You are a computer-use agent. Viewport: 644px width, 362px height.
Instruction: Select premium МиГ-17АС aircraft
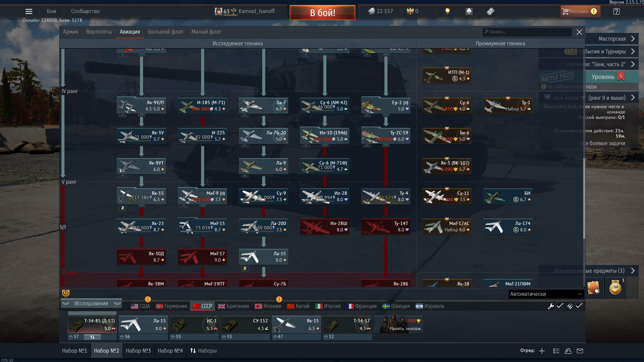(x=447, y=226)
